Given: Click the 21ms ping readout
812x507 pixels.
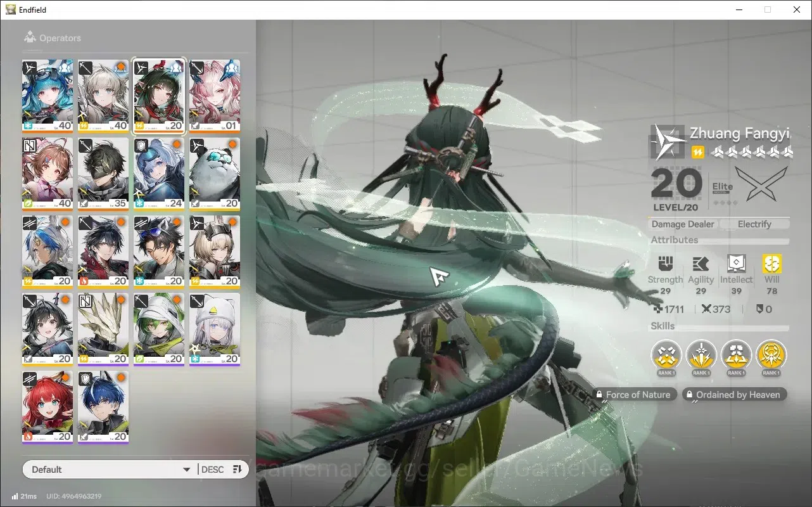Looking at the screenshot, I should (29, 496).
